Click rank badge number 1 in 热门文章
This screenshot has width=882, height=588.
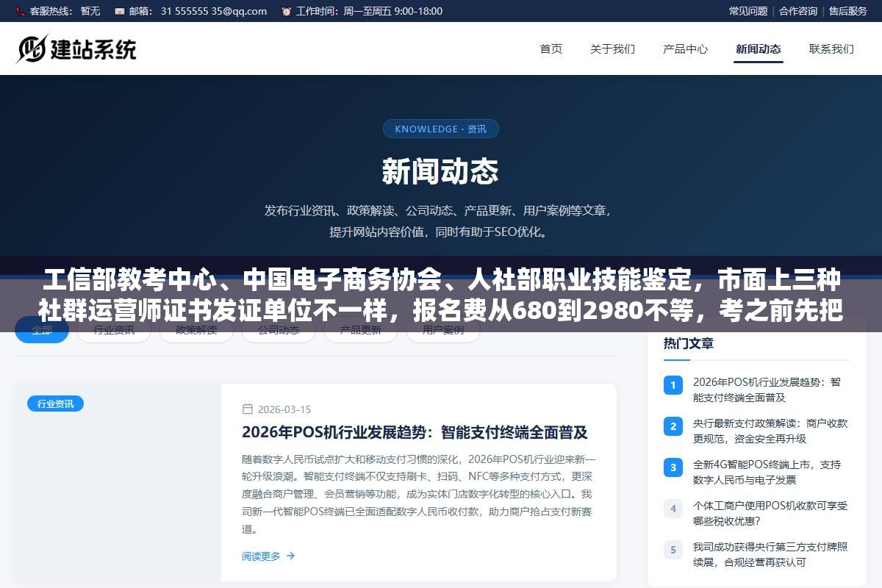pyautogui.click(x=673, y=384)
